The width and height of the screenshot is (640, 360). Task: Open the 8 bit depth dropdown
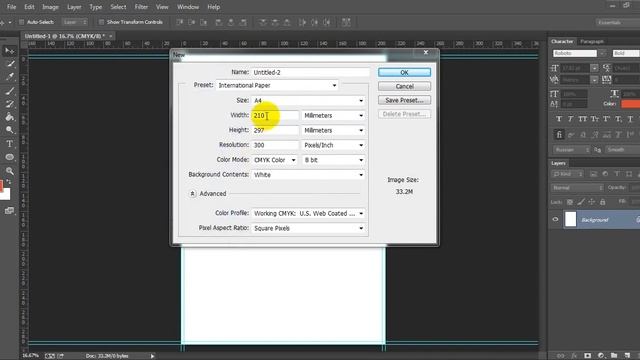click(333, 160)
